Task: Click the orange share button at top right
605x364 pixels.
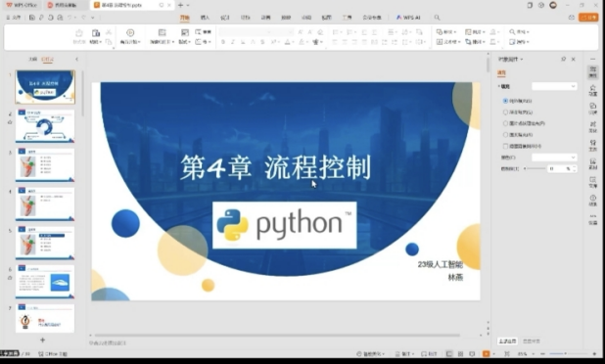Action: tap(588, 18)
